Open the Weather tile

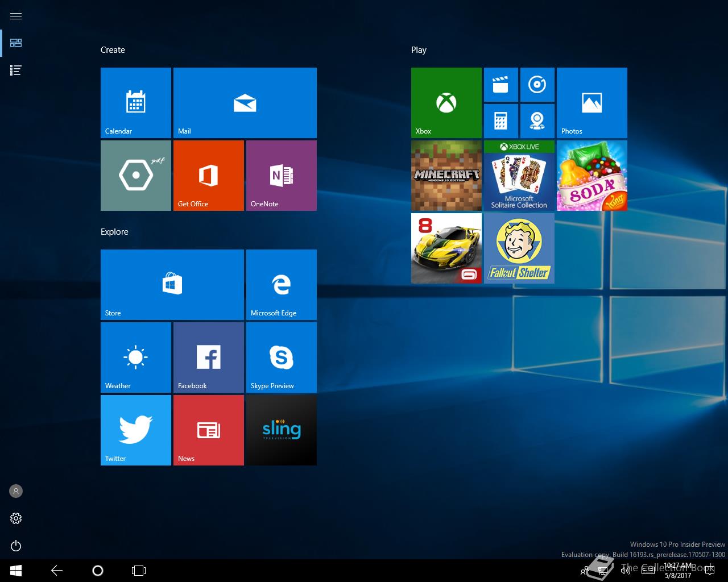click(x=136, y=357)
